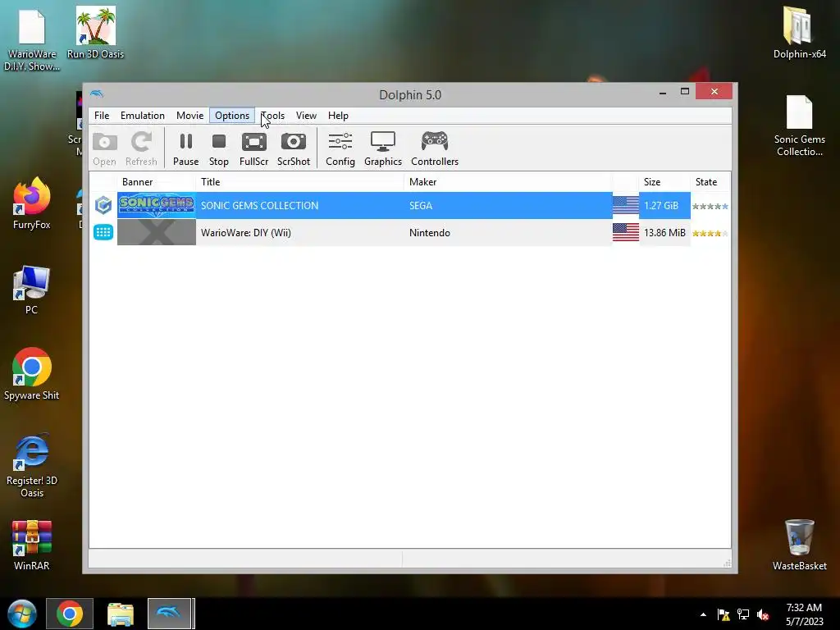Click the 'Nintendo' maker cell
Viewport: 840px width, 630px height.
(430, 232)
